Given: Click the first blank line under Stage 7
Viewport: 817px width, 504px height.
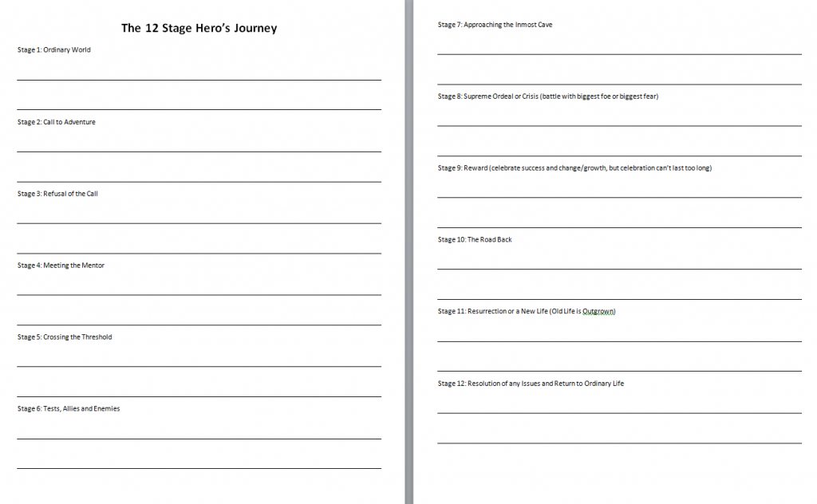Looking at the screenshot, I should [x=618, y=54].
